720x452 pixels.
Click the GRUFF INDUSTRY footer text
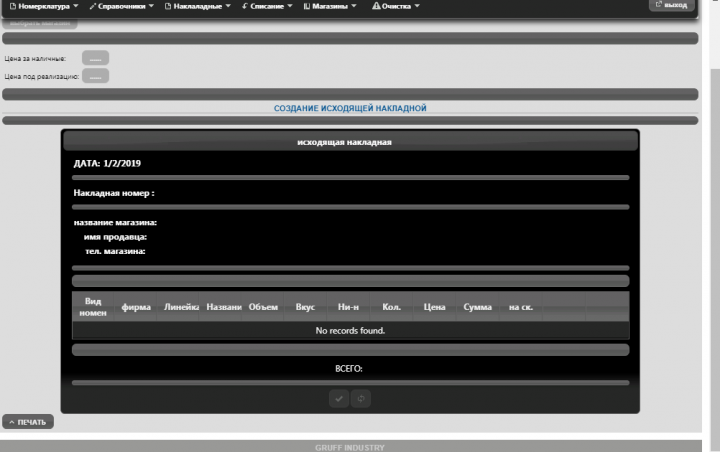(350, 447)
